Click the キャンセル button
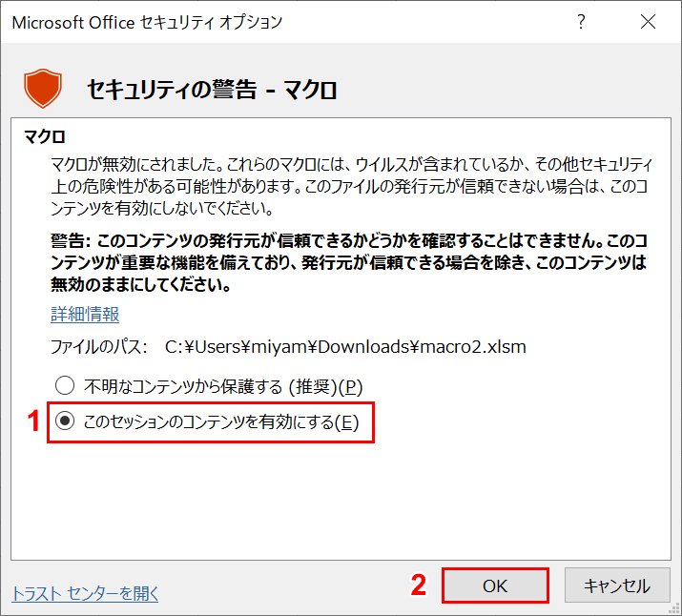Image resolution: width=682 pixels, height=616 pixels. [617, 585]
